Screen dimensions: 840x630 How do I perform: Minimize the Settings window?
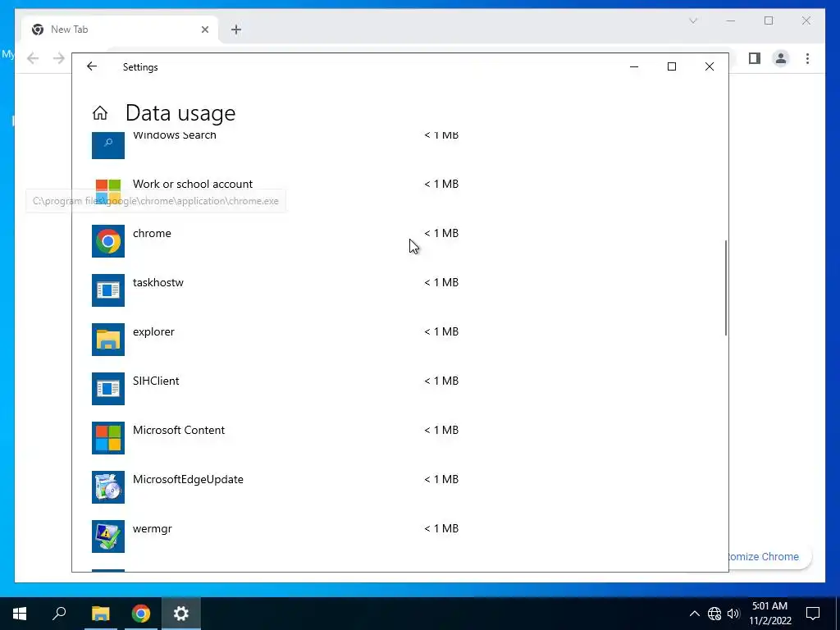pos(634,66)
